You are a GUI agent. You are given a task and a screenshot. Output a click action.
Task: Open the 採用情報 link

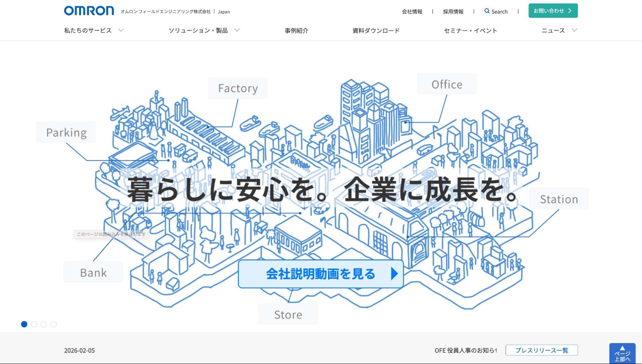pyautogui.click(x=453, y=12)
